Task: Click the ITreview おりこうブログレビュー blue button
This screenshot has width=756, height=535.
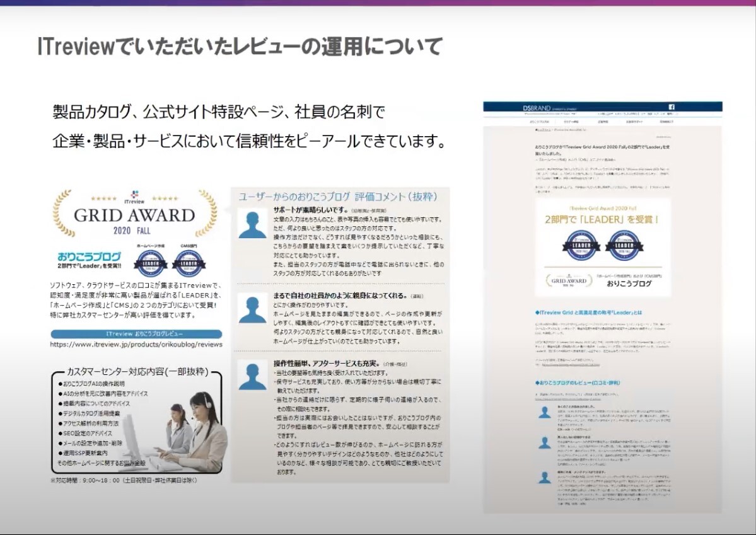Action: pyautogui.click(x=136, y=333)
